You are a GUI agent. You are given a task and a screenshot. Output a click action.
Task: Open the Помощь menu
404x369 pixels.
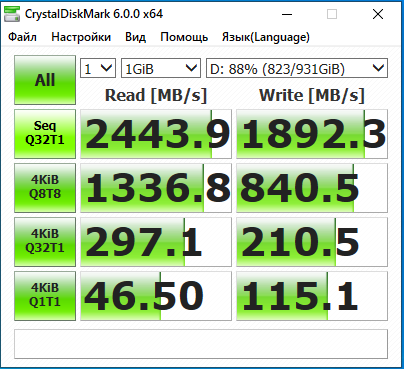(x=184, y=37)
